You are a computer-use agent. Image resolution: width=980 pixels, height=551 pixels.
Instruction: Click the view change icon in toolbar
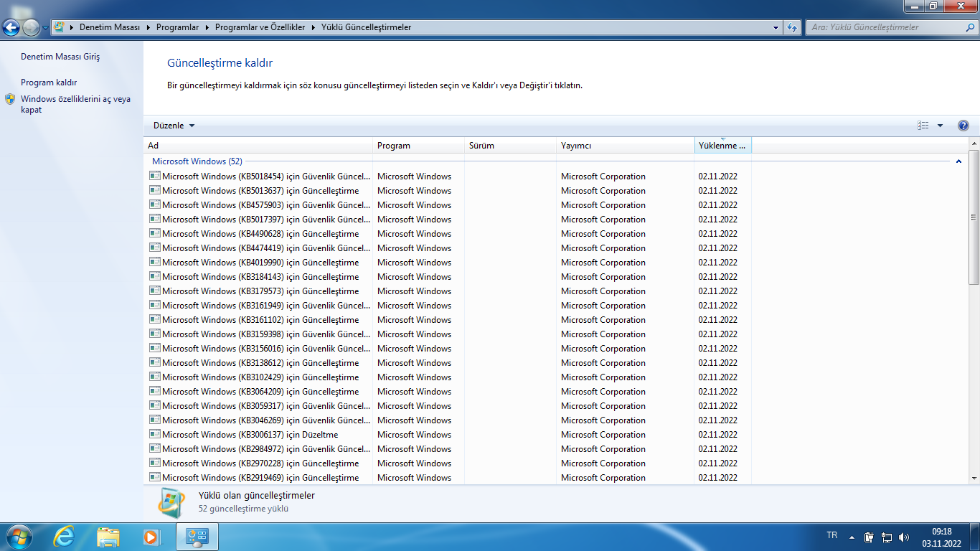pos(923,126)
